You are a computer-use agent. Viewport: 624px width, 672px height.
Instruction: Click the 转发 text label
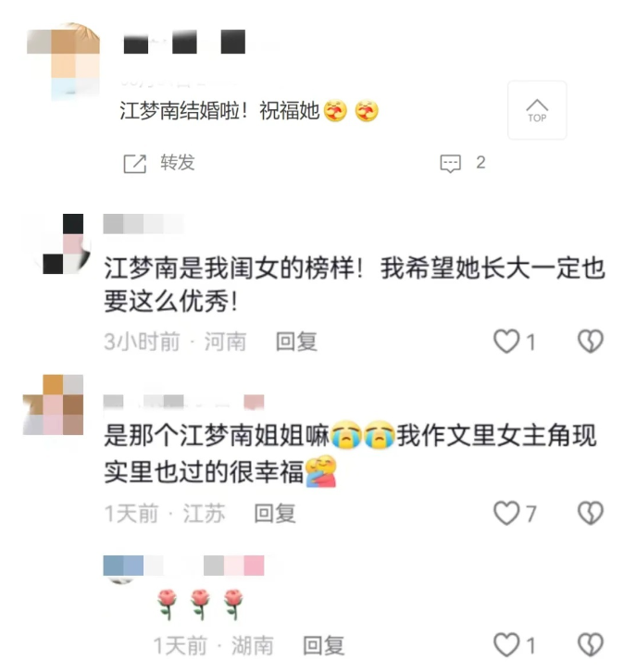(178, 163)
